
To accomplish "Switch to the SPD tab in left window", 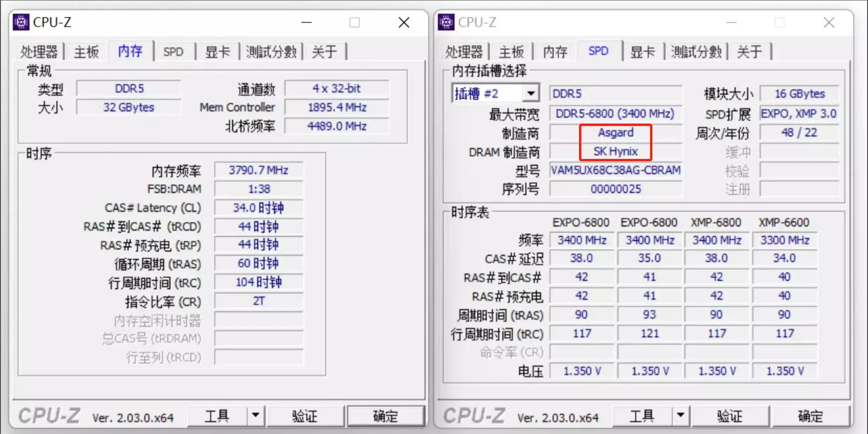I will [174, 52].
